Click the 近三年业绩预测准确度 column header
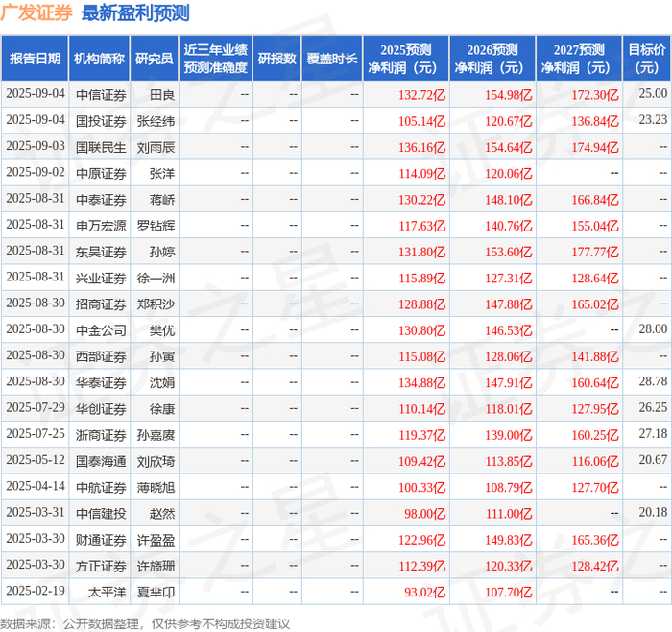This screenshot has height=632, width=672. pyautogui.click(x=216, y=59)
